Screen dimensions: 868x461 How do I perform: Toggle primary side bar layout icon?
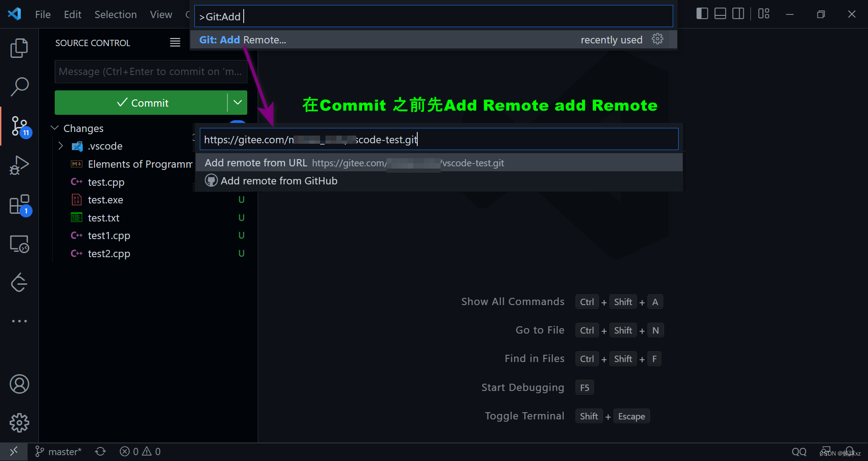(x=702, y=14)
